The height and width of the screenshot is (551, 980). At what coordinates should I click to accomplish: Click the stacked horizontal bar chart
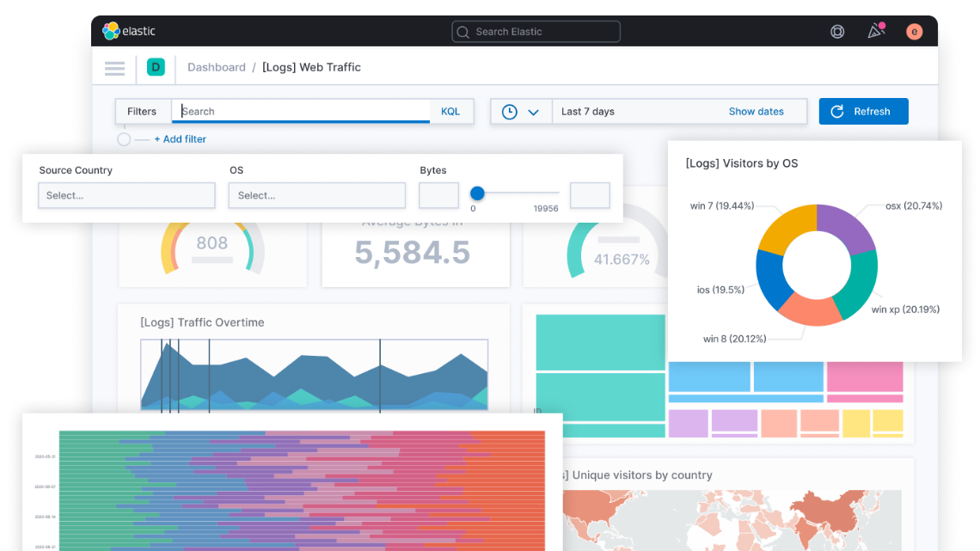pos(302,491)
